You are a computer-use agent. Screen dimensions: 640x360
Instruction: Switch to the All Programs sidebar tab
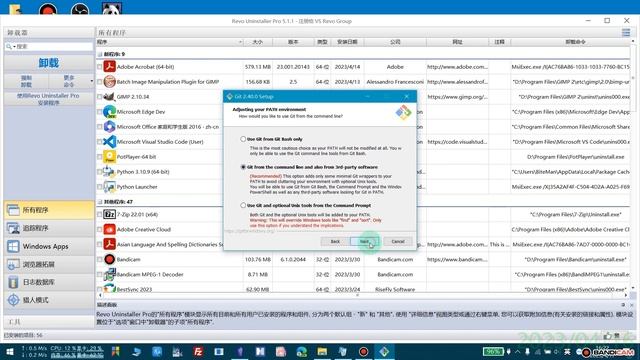coord(49,210)
